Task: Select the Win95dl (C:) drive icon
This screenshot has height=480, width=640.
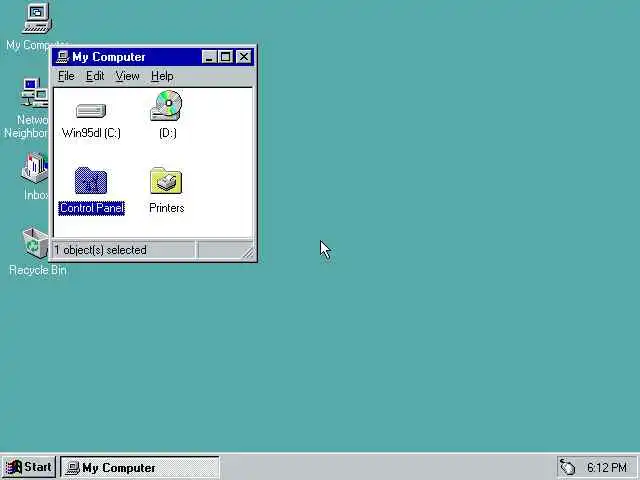Action: [x=91, y=111]
